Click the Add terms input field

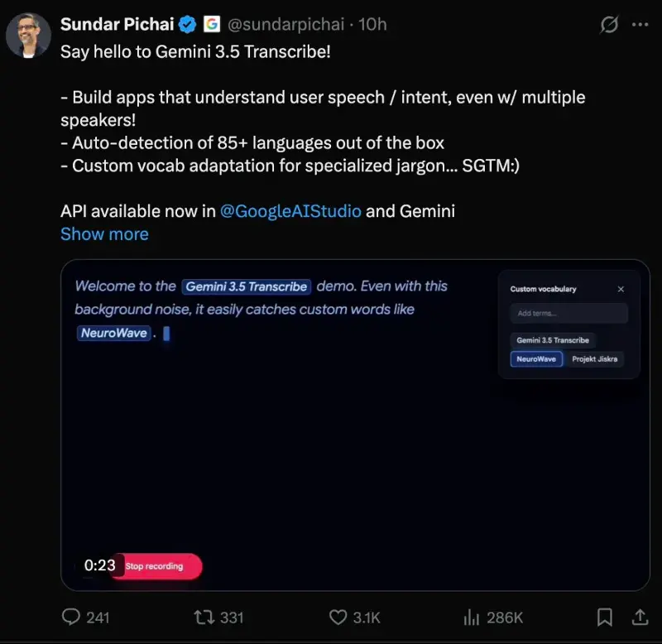[x=568, y=314]
